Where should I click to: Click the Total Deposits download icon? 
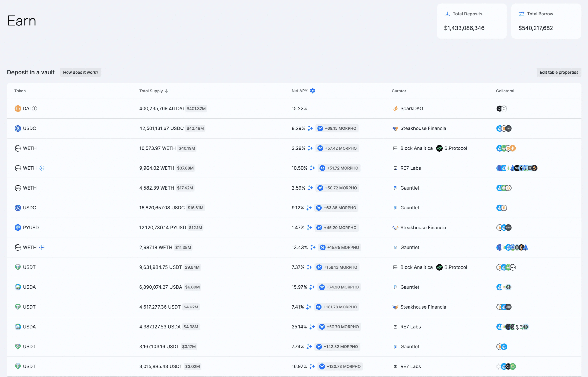447,14
